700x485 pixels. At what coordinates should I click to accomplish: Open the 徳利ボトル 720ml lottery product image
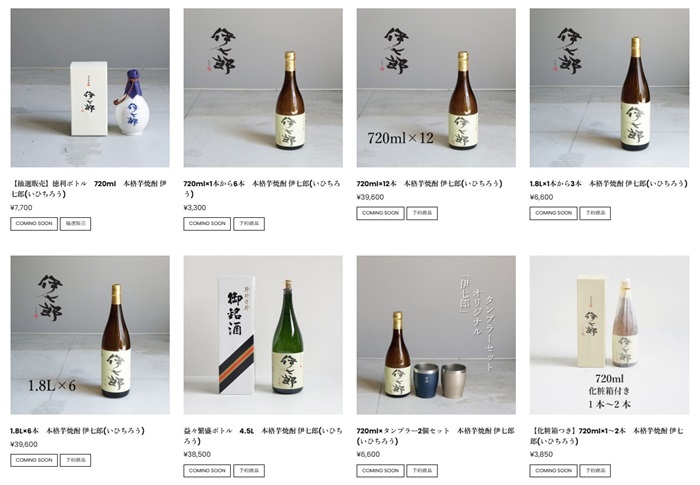click(x=90, y=88)
